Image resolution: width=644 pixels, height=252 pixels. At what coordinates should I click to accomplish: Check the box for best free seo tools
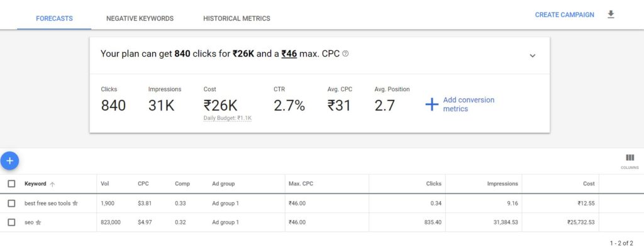(11, 203)
